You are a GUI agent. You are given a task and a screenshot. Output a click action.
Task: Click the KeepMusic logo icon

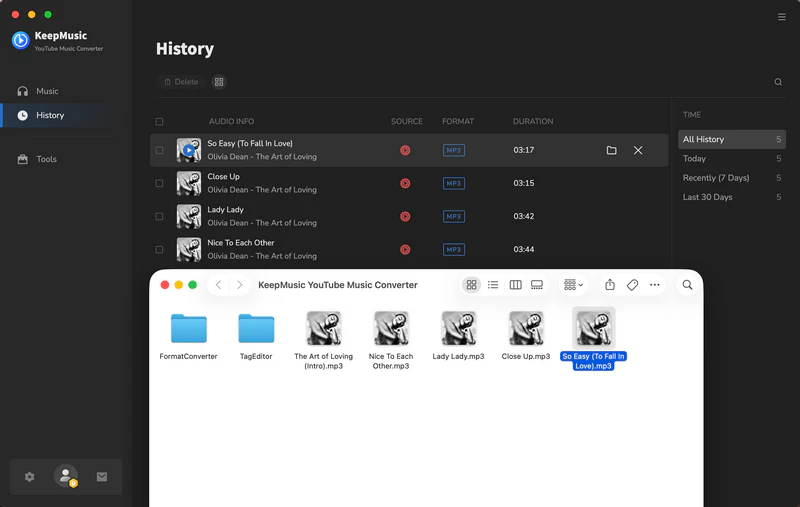click(x=21, y=40)
